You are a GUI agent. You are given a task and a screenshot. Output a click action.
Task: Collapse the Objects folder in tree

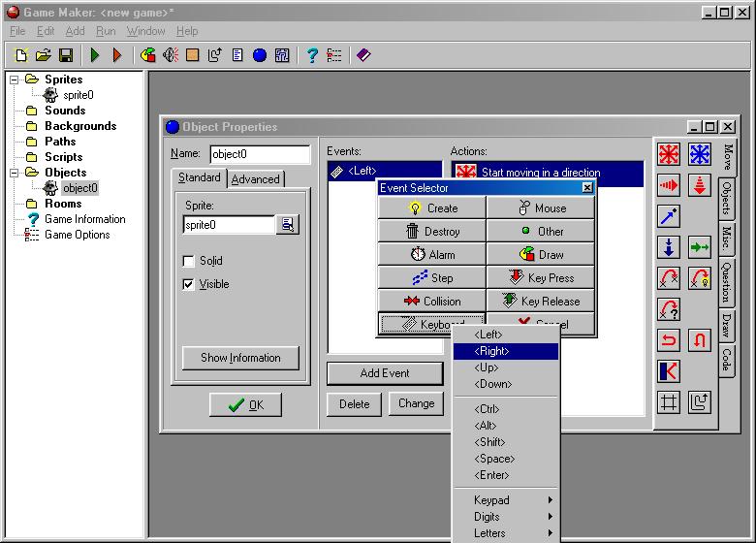click(15, 173)
